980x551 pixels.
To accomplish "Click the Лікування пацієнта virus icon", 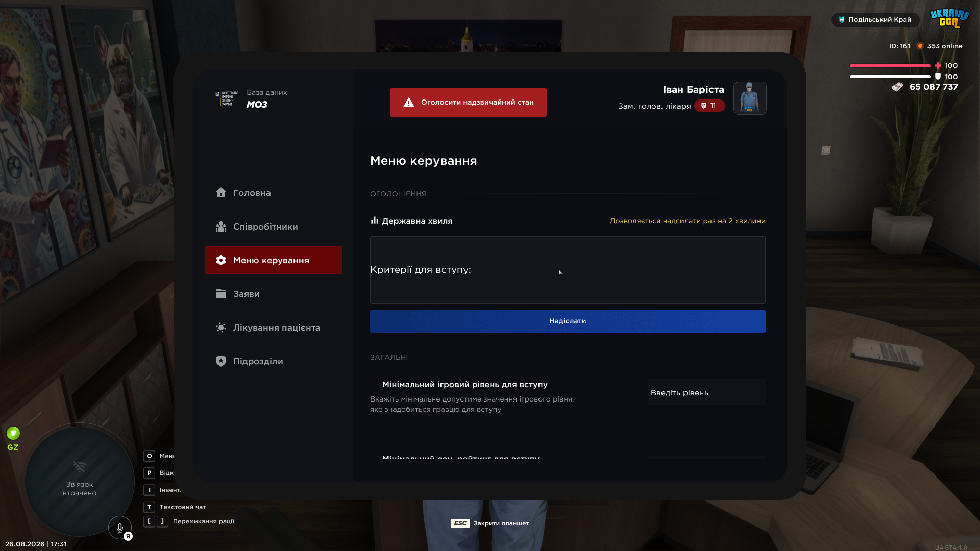I will tap(220, 328).
